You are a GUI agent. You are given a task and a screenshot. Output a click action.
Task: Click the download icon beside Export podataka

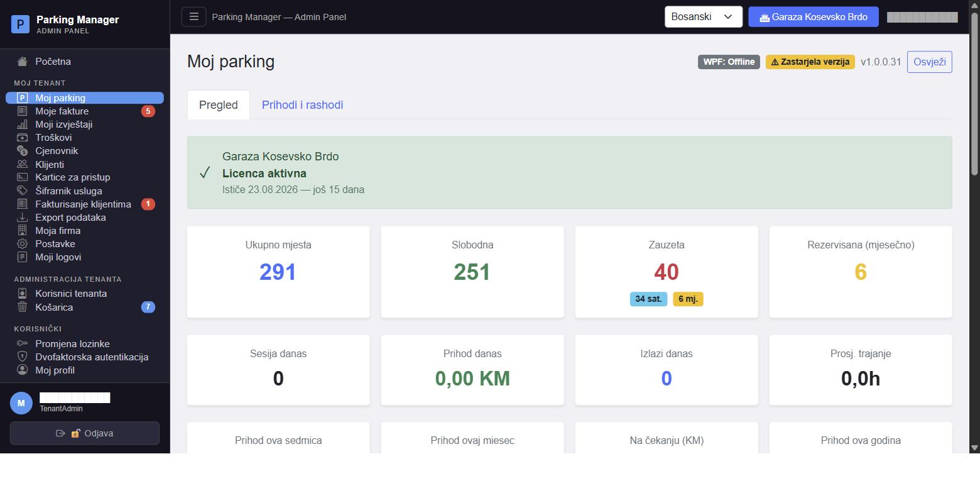pos(23,218)
